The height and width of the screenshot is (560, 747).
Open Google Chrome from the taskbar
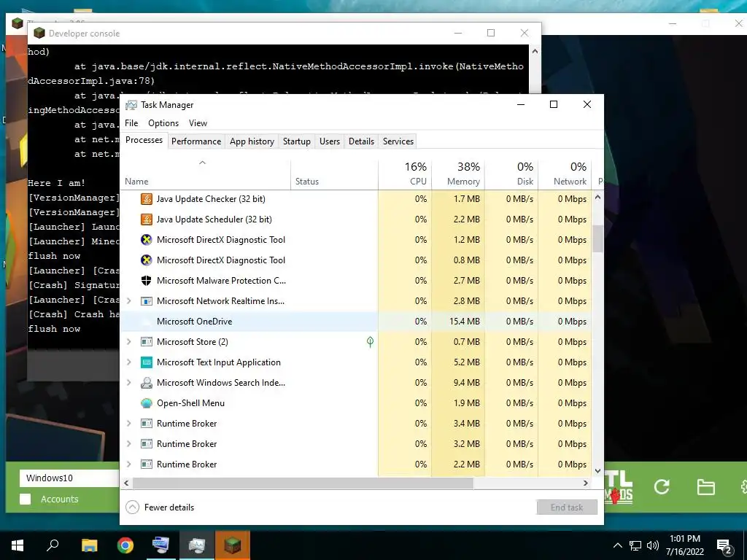[125, 545]
